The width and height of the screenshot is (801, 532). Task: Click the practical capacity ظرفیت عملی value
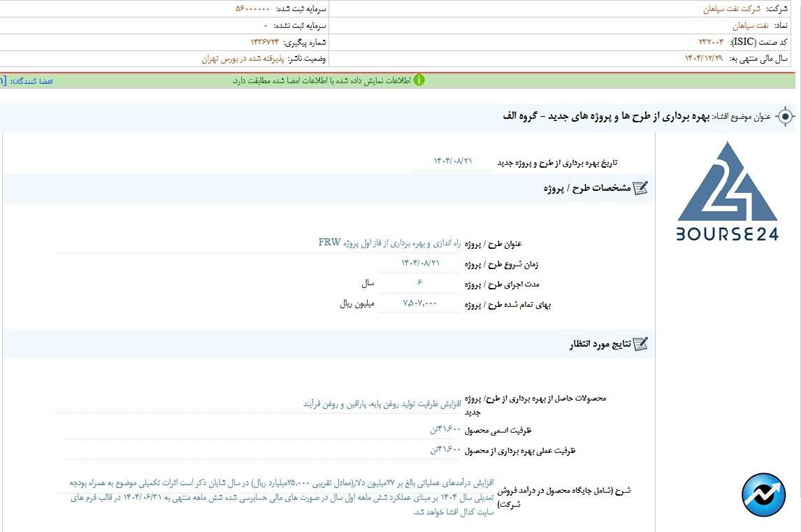pos(445,450)
